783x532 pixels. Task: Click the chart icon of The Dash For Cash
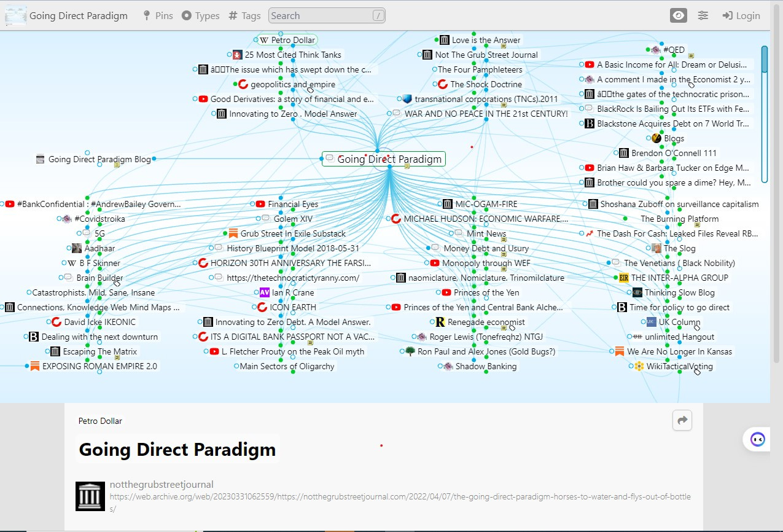[x=590, y=233]
